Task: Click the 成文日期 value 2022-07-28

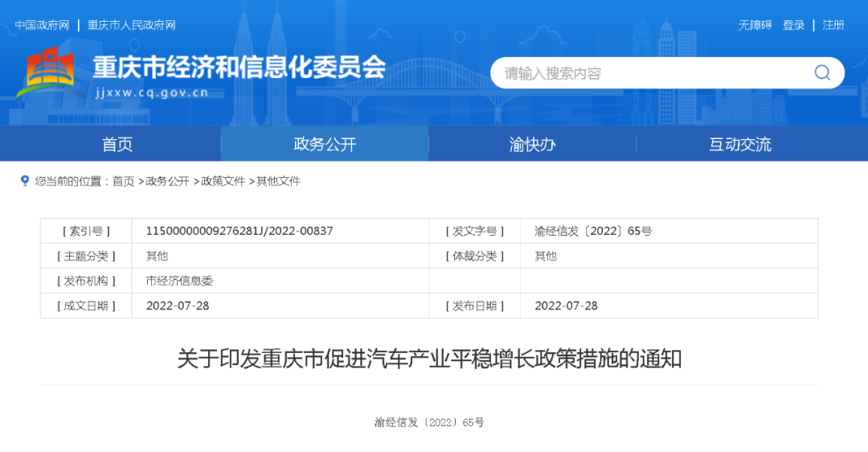Action: pos(178,306)
